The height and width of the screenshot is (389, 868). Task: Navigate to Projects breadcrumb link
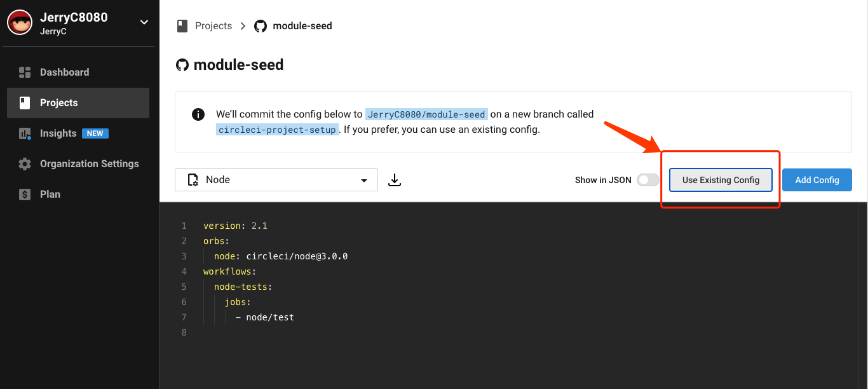point(214,26)
